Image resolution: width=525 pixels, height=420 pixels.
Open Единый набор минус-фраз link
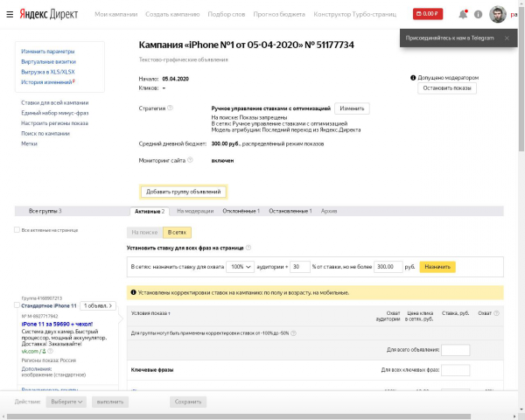click(55, 113)
